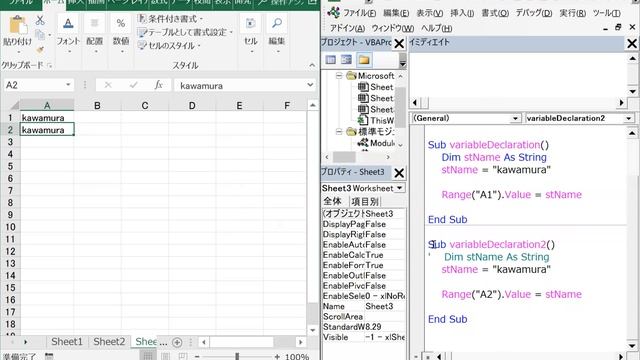
Task: Switch to Sheet1 worksheet tab
Action: 67,342
